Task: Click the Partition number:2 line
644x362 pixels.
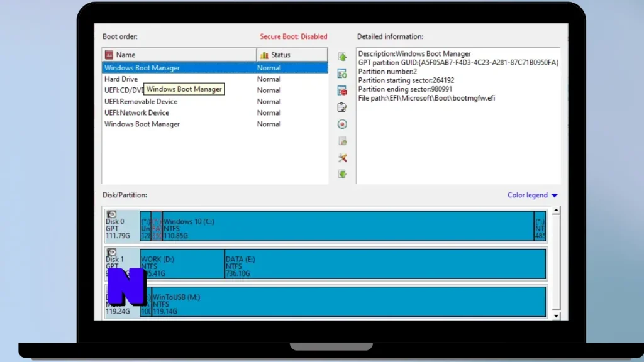Action: tap(387, 72)
